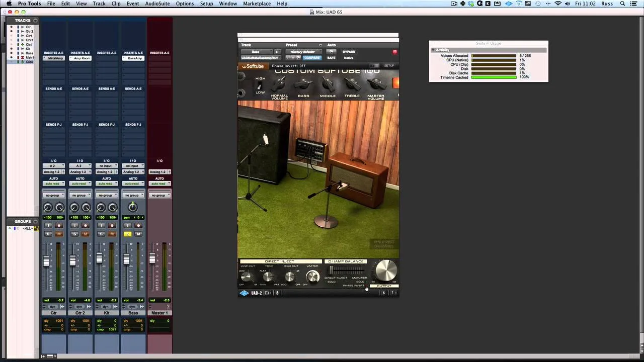644x362 pixels.
Task: Open the factory default preset dropdown
Action: point(302,52)
